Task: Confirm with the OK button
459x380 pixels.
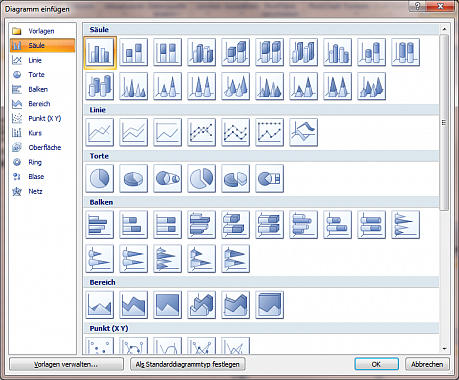Action: (376, 364)
